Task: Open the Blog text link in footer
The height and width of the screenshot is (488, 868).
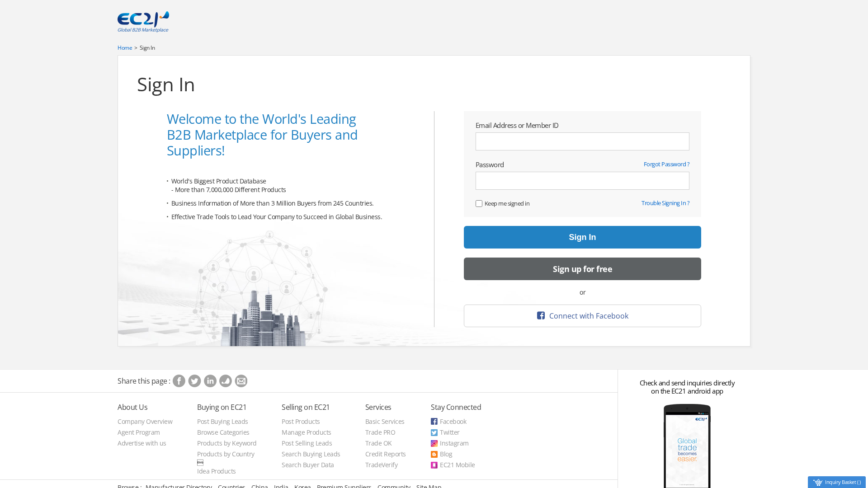Action: point(446,454)
